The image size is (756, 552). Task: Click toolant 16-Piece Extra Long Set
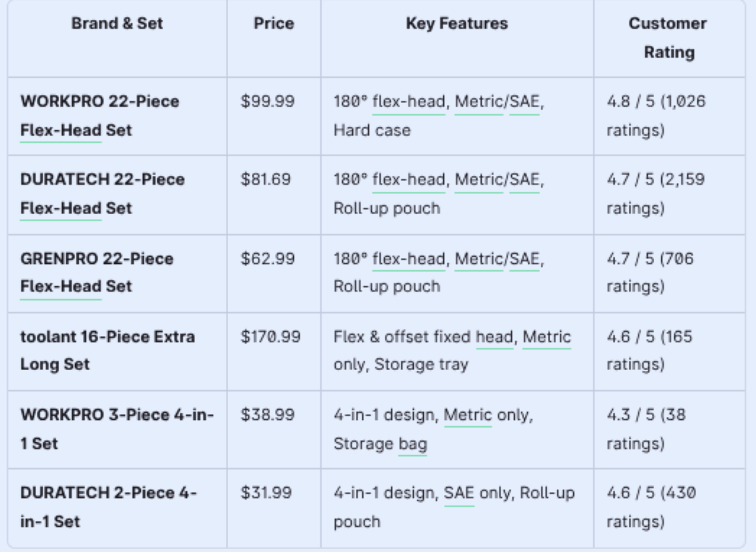coord(107,350)
